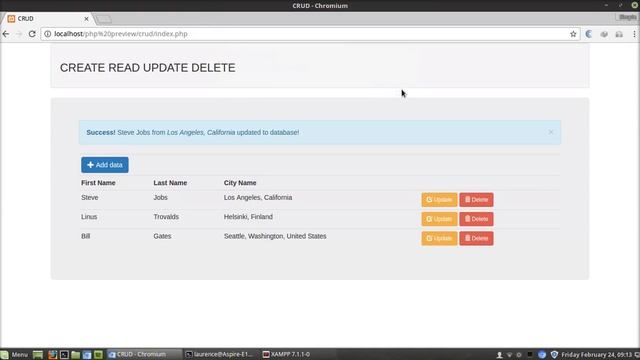Image resolution: width=640 pixels, height=360 pixels.
Task: Open the terminal launcher in taskbar
Action: [x=64, y=355]
